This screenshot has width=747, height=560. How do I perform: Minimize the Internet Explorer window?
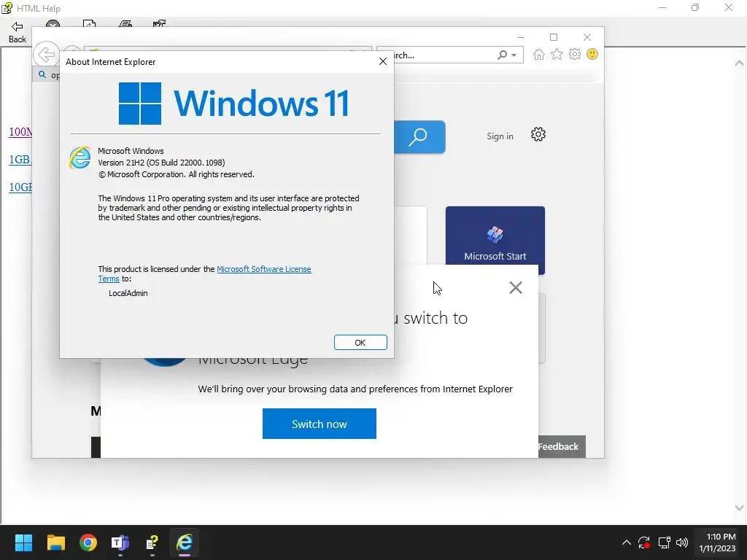pyautogui.click(x=521, y=37)
